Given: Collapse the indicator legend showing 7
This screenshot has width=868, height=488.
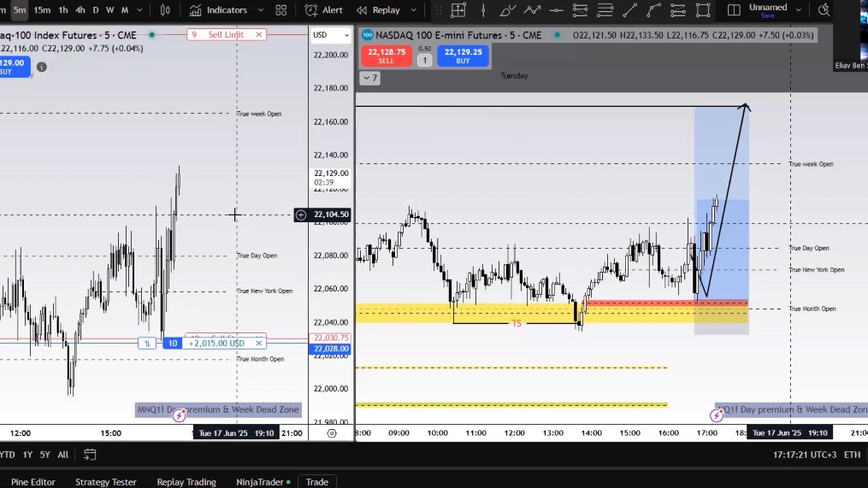Looking at the screenshot, I should pos(370,78).
